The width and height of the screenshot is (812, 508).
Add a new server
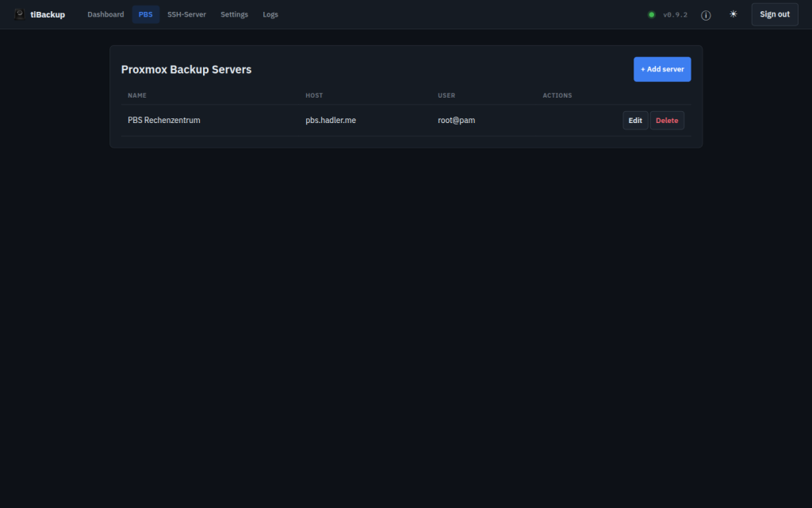click(x=662, y=69)
